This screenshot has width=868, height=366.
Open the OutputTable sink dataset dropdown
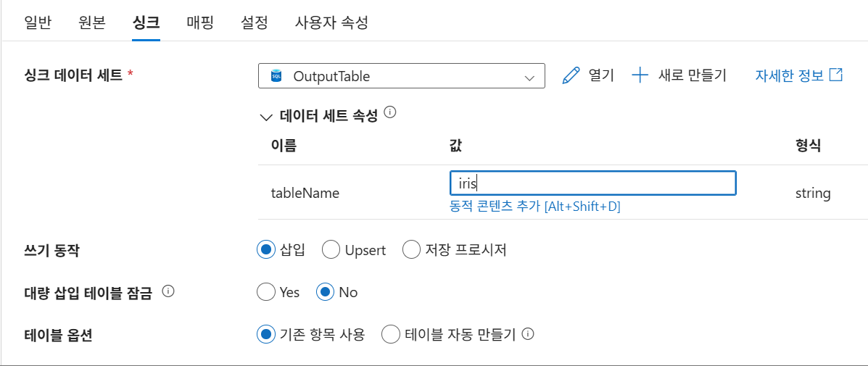(401, 76)
